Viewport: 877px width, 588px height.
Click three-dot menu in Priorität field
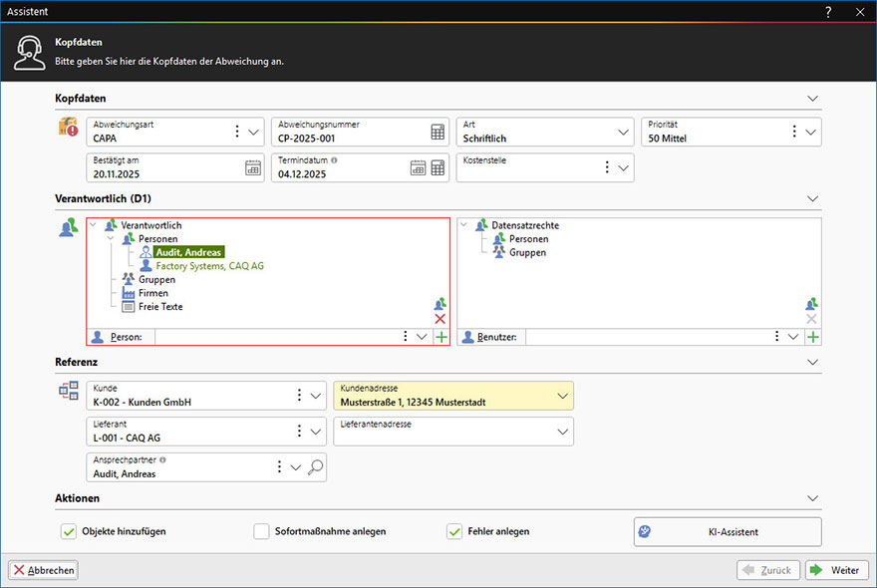tap(794, 133)
